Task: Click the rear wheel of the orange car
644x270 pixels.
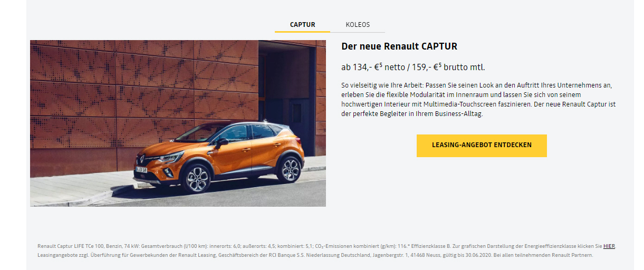Action: point(290,169)
